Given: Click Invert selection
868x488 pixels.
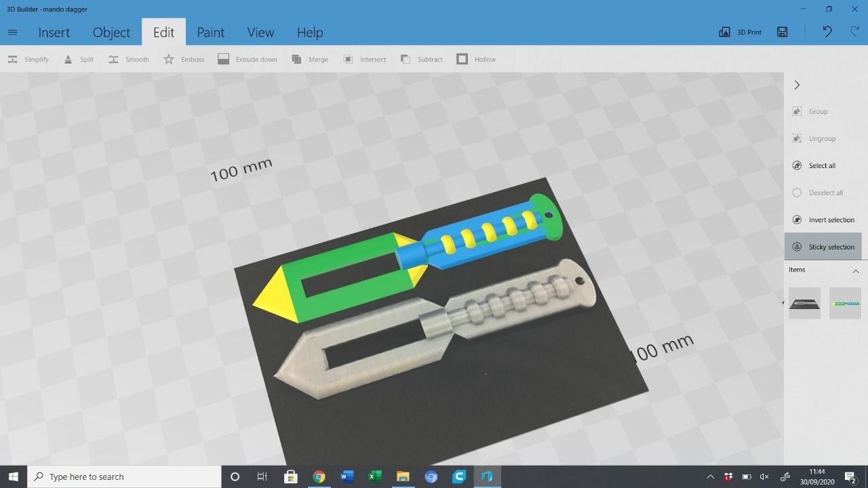Looking at the screenshot, I should [x=823, y=220].
